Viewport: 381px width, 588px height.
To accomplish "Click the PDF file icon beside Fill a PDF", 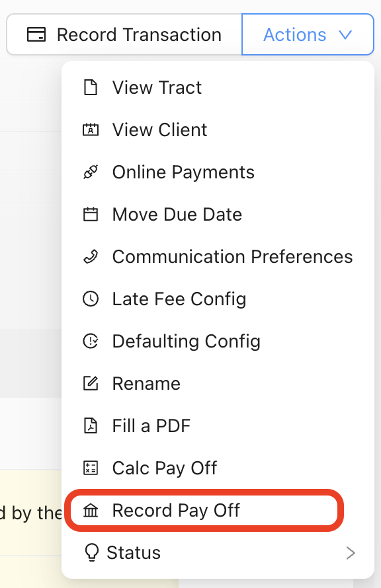I will [x=91, y=426].
